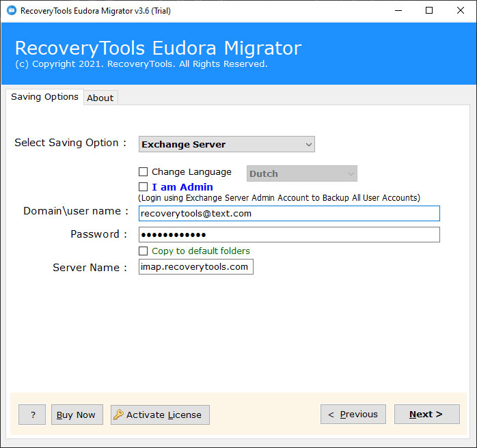Enable the Change Language checkbox
This screenshot has width=477, height=448.
[143, 171]
